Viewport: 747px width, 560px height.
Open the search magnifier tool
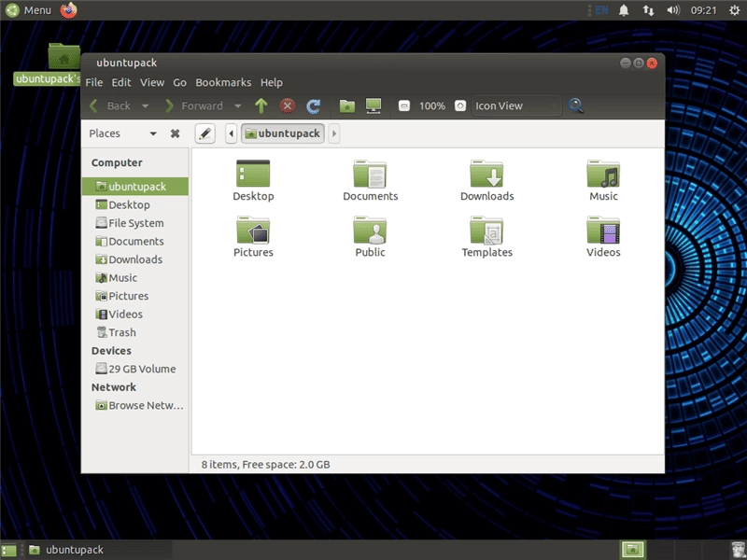[576, 105]
